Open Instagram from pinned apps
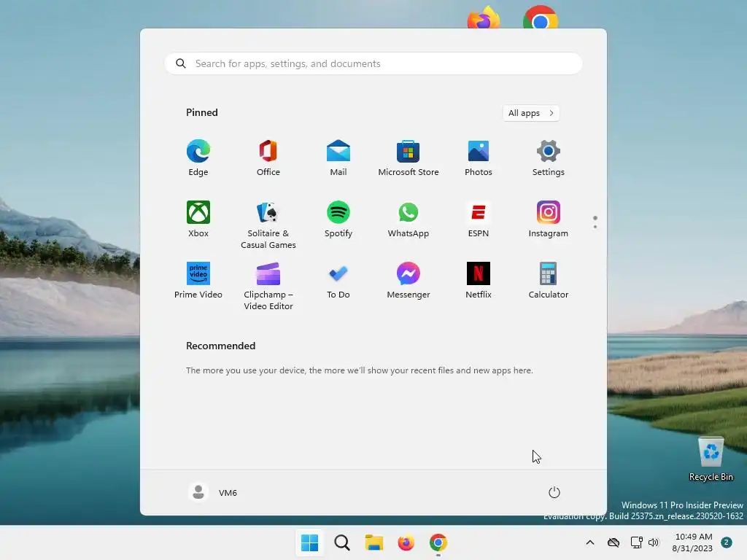 tap(549, 219)
